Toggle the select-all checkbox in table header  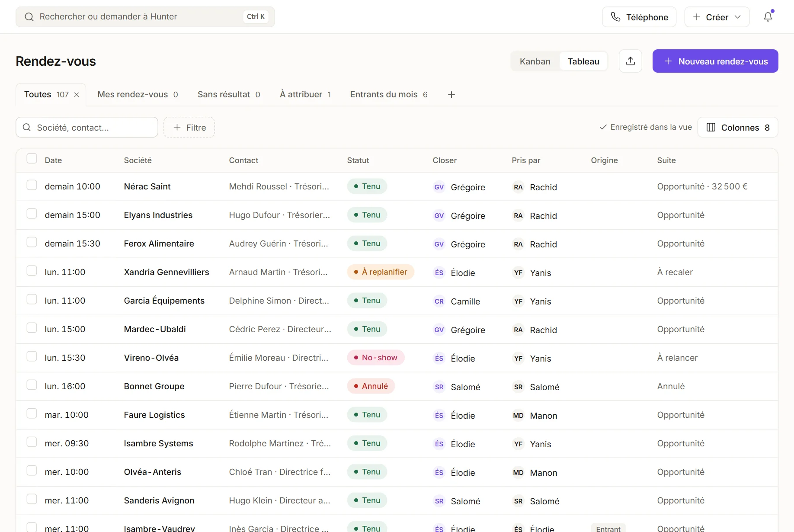(x=32, y=158)
